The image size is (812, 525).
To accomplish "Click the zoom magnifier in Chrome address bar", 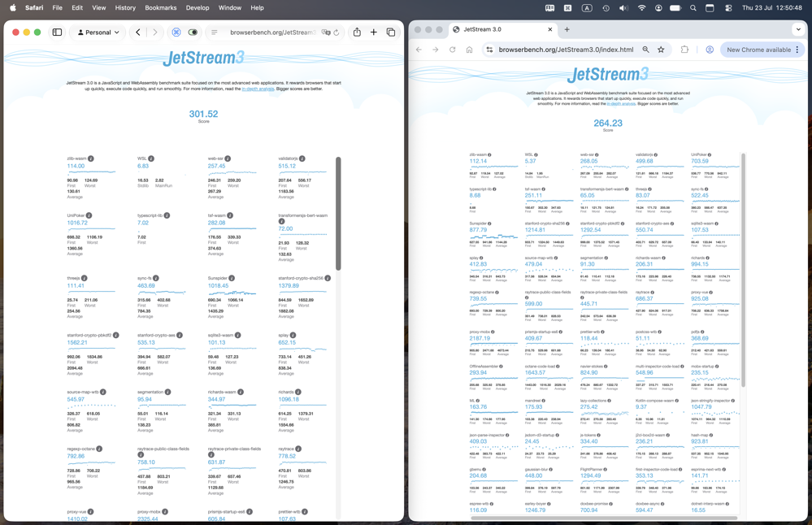I will (x=645, y=50).
